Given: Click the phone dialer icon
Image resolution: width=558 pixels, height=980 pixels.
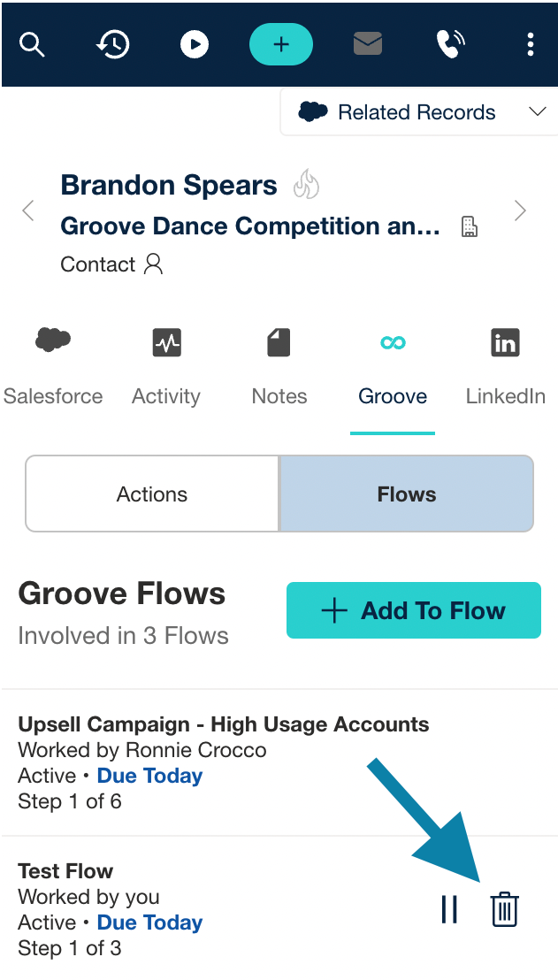Looking at the screenshot, I should tap(450, 44).
